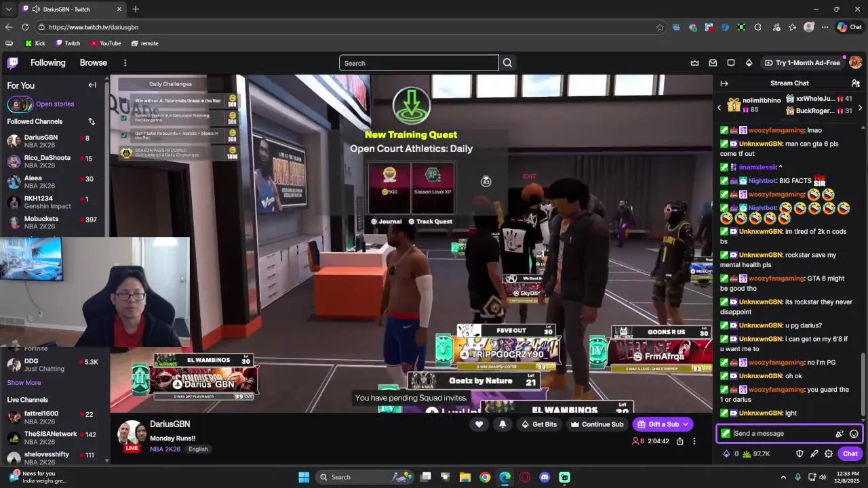Open the shield mod tools icon
868x488 pixels.
(x=800, y=454)
